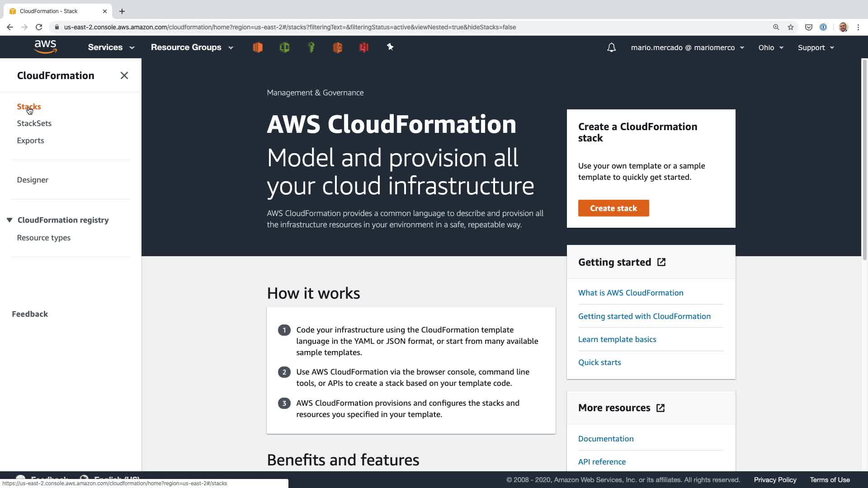The width and height of the screenshot is (868, 488).
Task: Open the Support dropdown menu
Action: click(x=816, y=47)
